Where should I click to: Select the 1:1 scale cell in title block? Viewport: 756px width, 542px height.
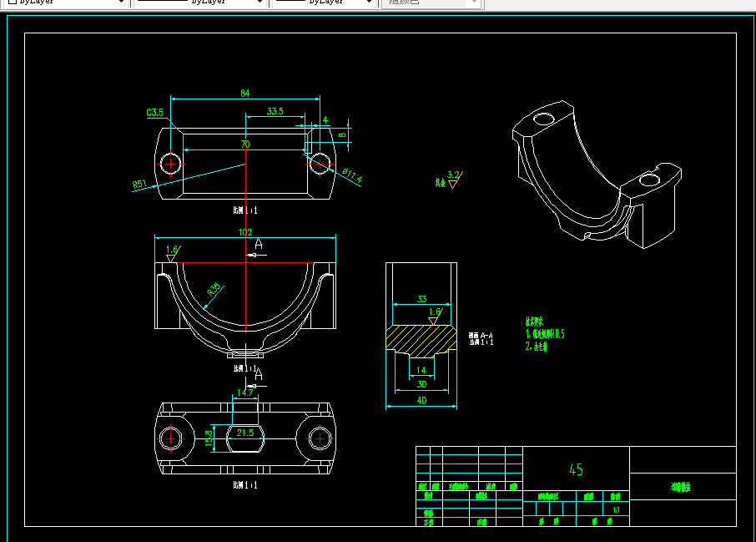point(616,509)
